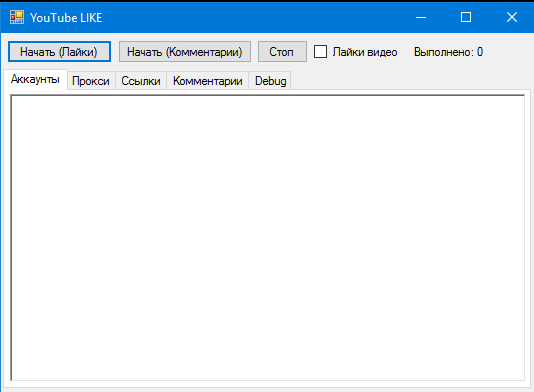Click the empty tab strip beside Debug
The width and height of the screenshot is (534, 392).
click(409, 81)
